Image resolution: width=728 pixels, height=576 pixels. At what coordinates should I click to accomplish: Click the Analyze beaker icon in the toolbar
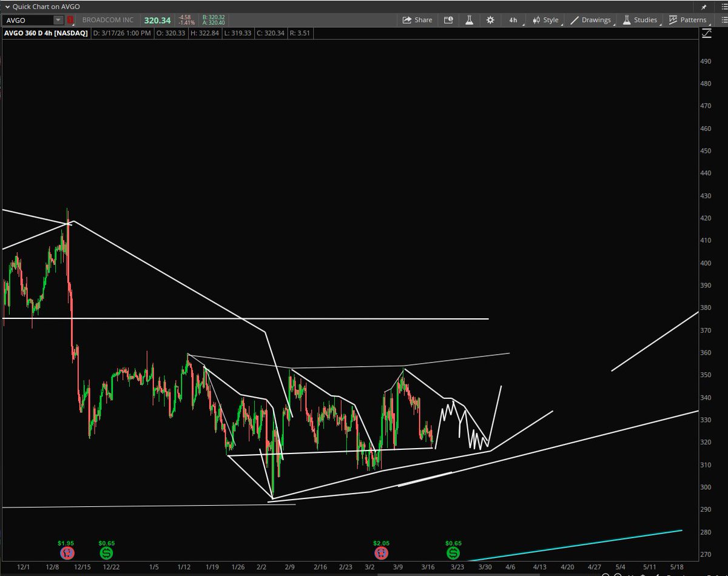coord(469,19)
